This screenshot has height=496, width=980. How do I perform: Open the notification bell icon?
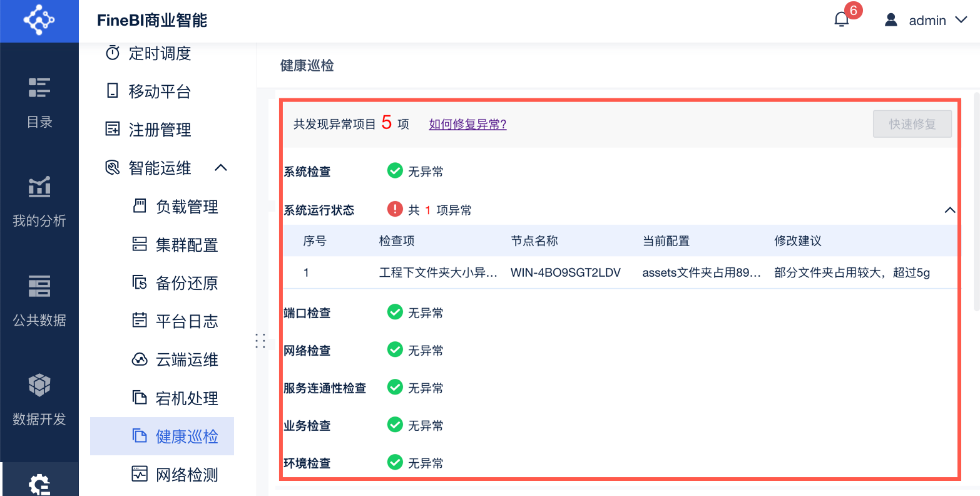click(x=842, y=20)
